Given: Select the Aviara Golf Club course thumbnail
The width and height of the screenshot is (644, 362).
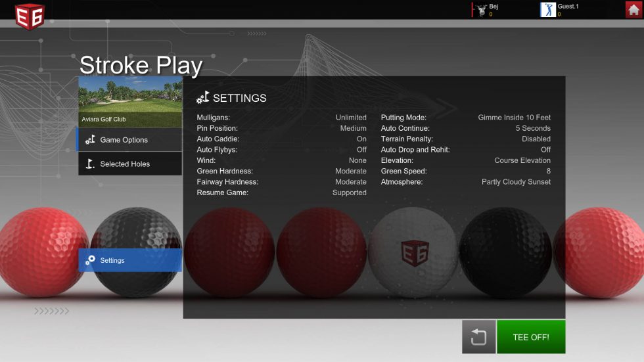Looking at the screenshot, I should [130, 102].
